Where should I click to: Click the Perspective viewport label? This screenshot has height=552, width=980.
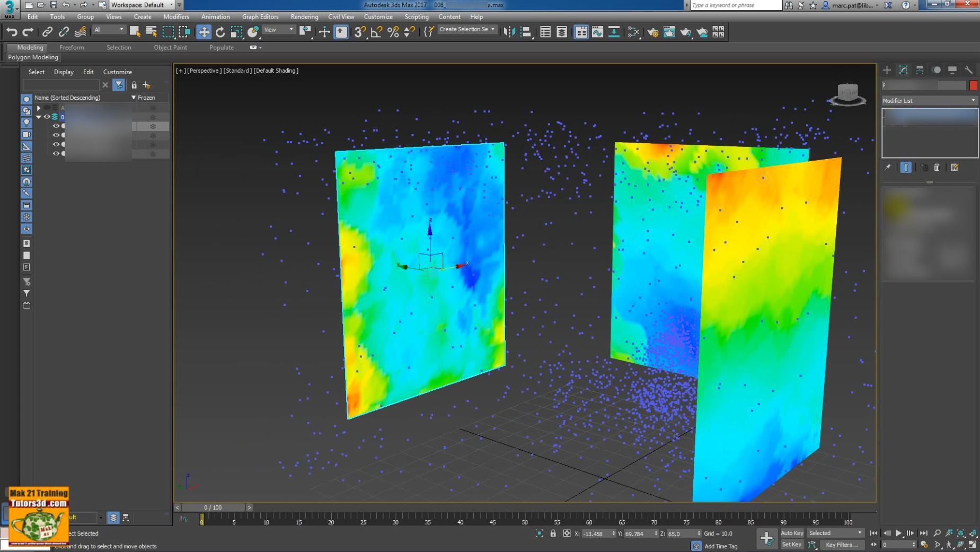point(204,70)
